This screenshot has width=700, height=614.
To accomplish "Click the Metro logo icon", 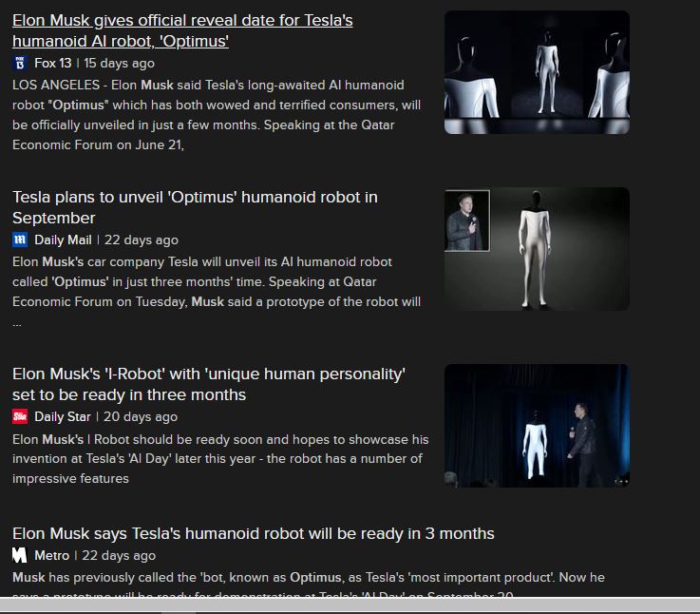I will (x=20, y=555).
